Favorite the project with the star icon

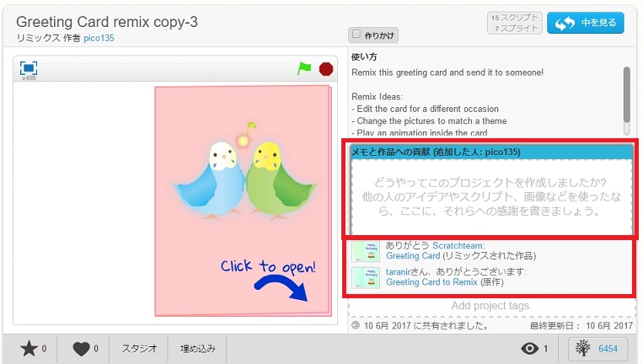29,349
